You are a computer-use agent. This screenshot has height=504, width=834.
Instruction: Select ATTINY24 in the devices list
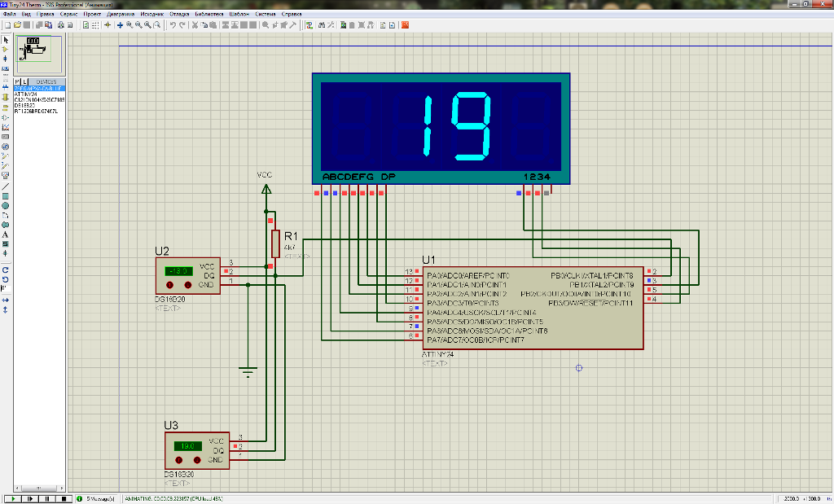coord(26,94)
